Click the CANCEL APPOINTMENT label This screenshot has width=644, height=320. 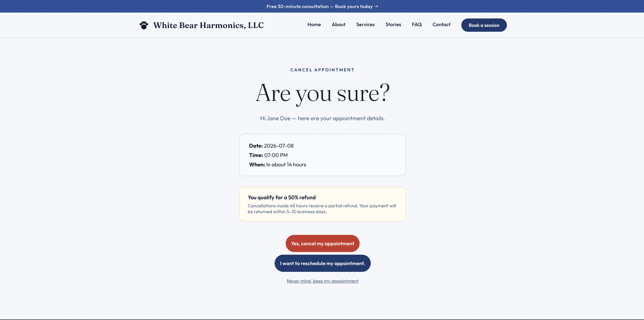(323, 70)
